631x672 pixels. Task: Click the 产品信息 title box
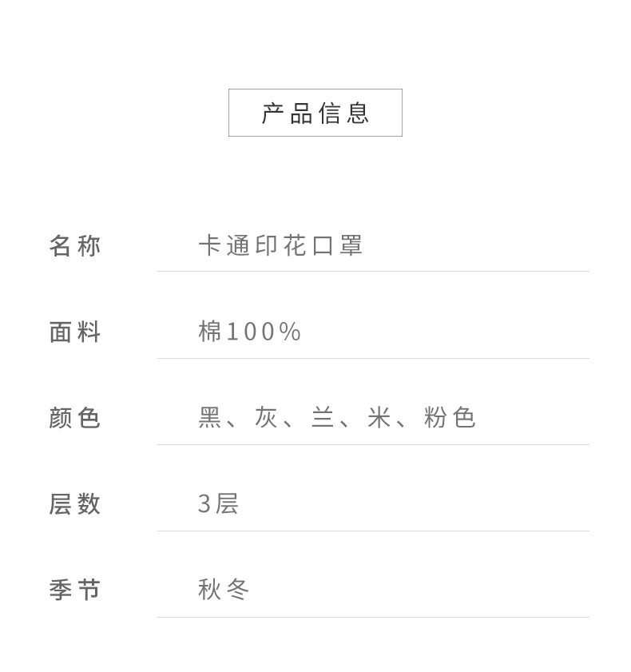315,113
